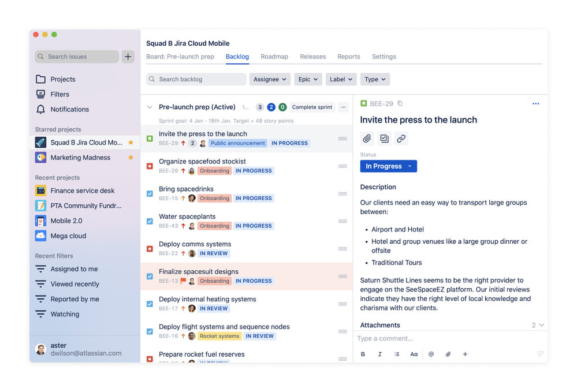This screenshot has width=577, height=392.
Task: Toggle checkbox for Water spaceplants
Action: click(150, 221)
